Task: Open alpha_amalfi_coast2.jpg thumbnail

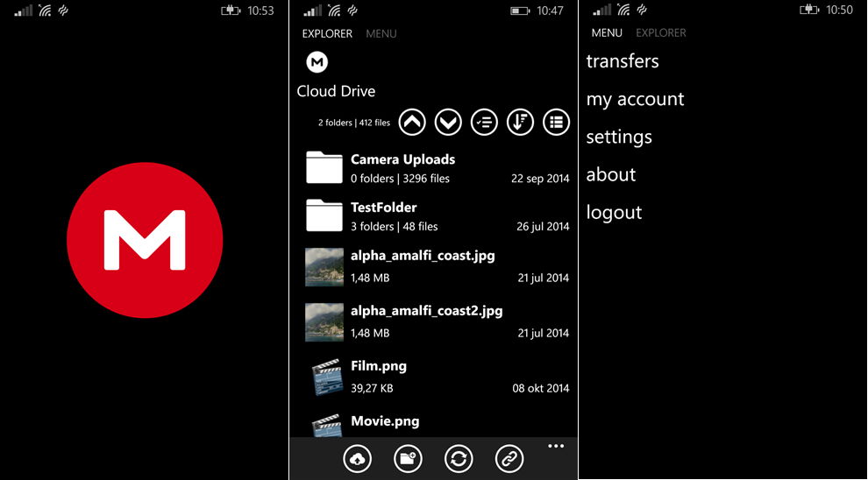Action: click(324, 322)
